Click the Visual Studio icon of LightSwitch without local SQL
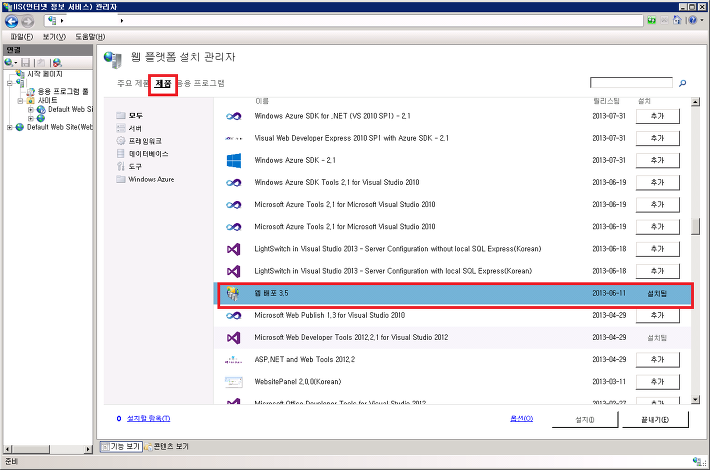The image size is (710, 470). coord(234,249)
